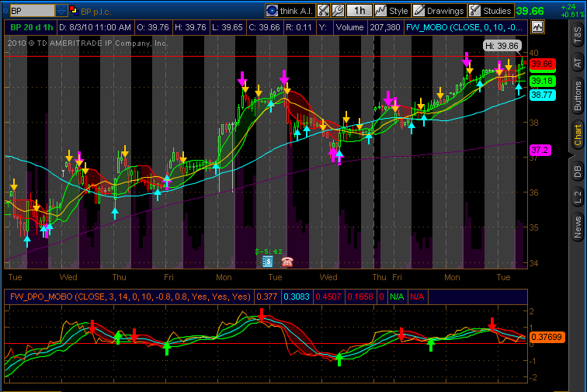The image size is (587, 392).
Task: Open the L 2 side tab
Action: pos(578,197)
